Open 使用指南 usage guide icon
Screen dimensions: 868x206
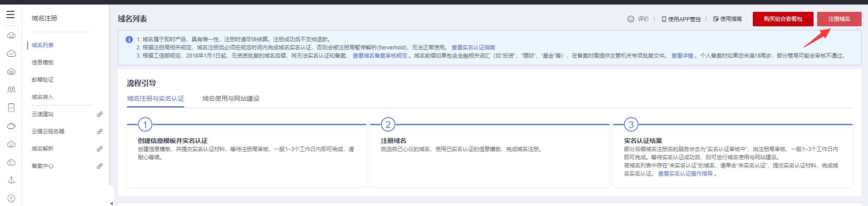tap(716, 19)
